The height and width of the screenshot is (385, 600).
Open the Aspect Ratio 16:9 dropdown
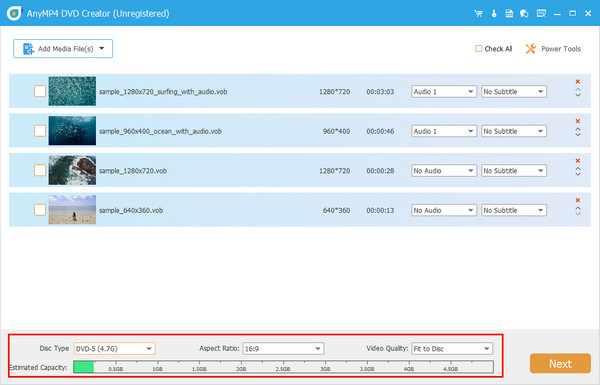(x=283, y=349)
